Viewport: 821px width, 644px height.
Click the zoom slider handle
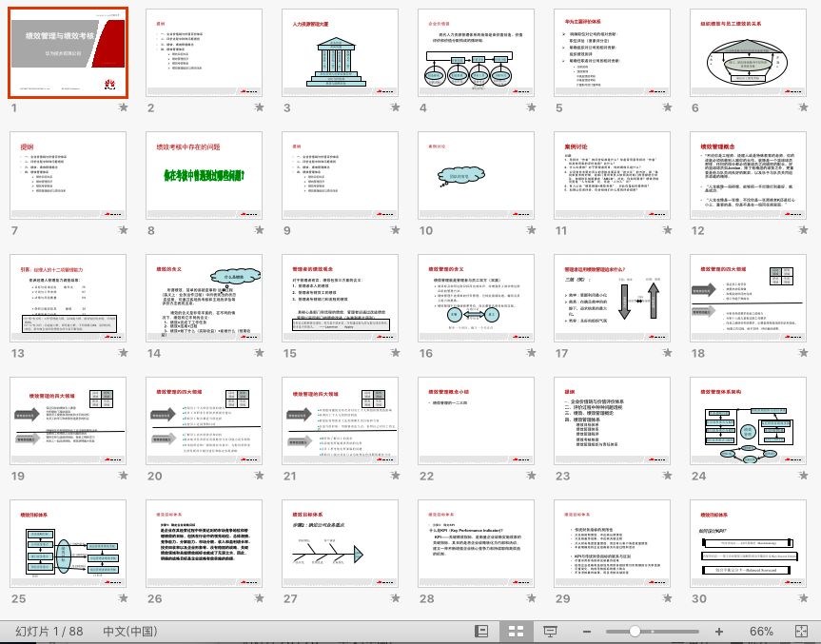[635, 631]
